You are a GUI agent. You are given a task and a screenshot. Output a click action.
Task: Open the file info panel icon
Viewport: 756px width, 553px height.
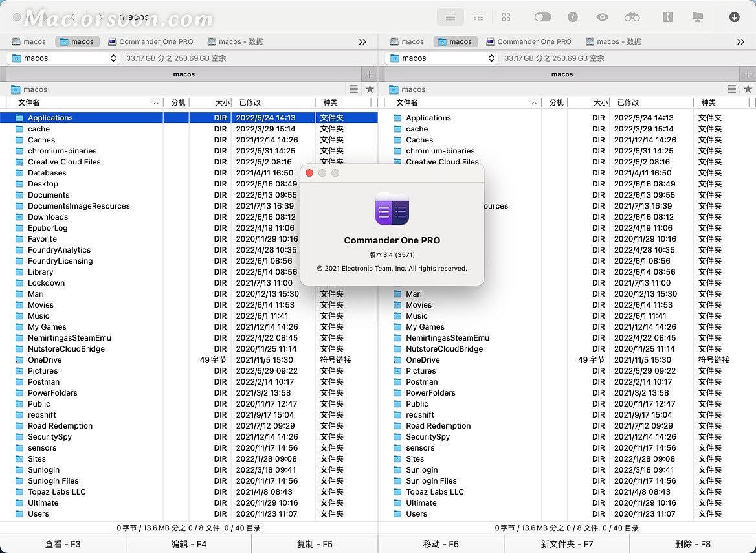(x=574, y=17)
